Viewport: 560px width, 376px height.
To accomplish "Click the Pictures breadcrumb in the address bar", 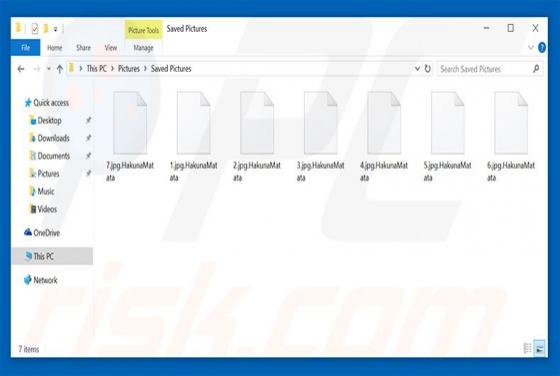I will click(129, 69).
